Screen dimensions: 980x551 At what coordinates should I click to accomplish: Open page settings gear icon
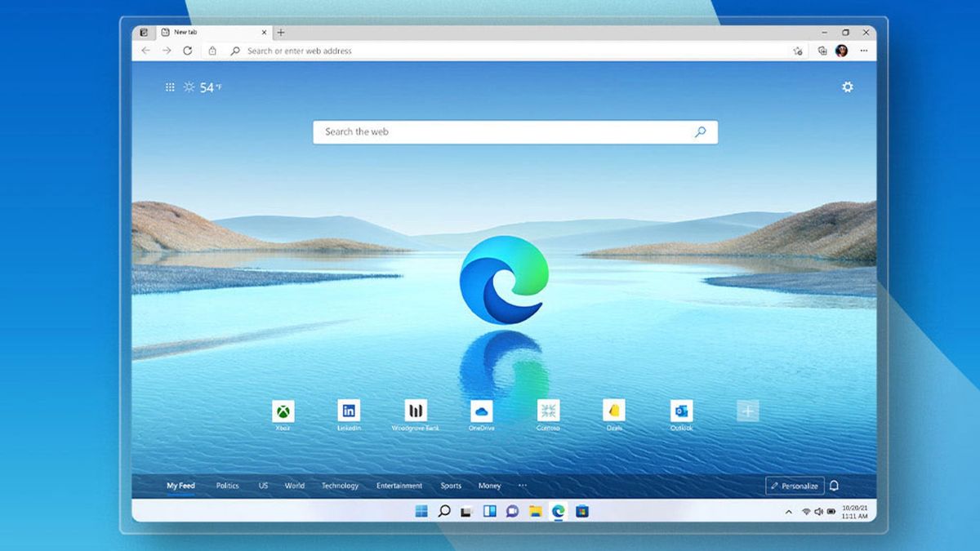pos(848,87)
